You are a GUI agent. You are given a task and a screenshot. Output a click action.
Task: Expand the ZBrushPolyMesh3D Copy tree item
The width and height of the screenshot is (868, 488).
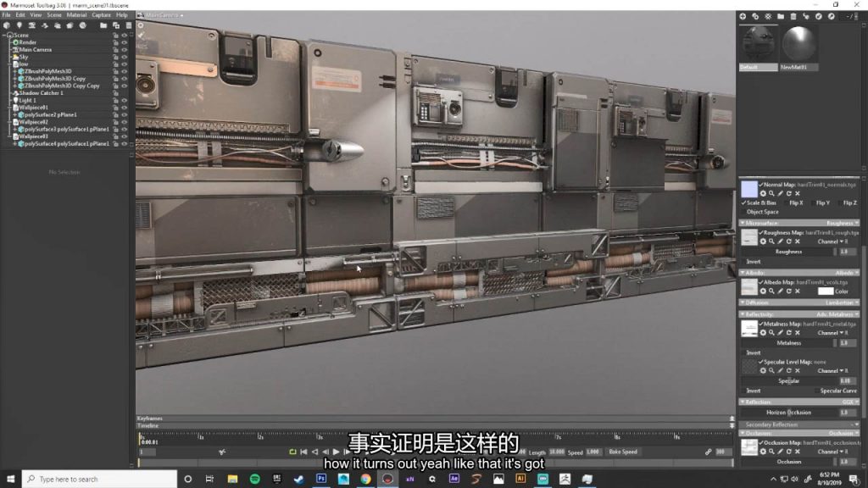pos(14,79)
